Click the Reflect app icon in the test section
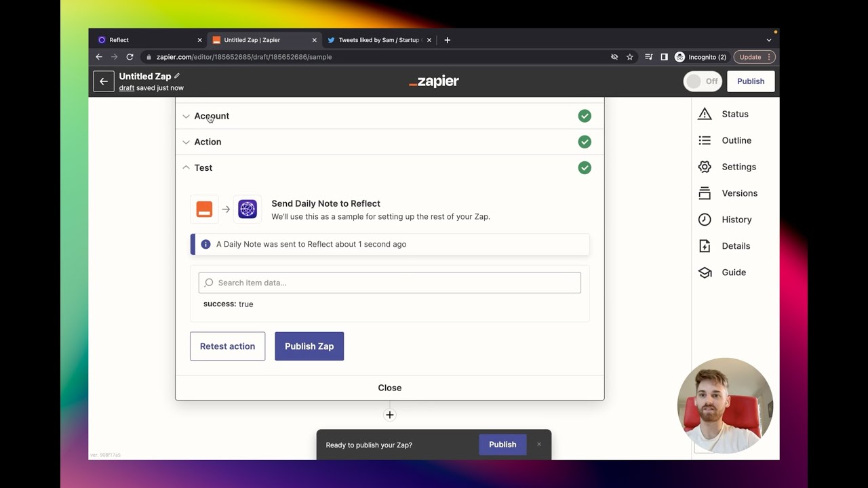The height and width of the screenshot is (488, 868). (x=248, y=209)
